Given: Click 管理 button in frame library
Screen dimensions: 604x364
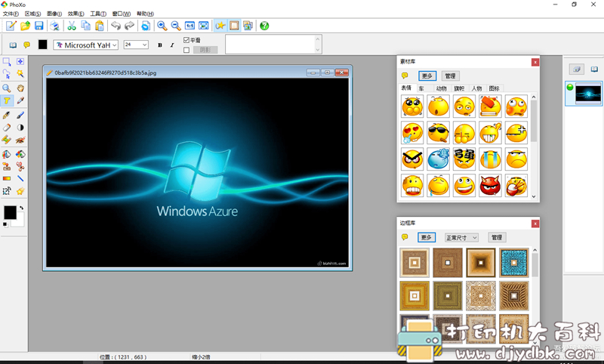Looking at the screenshot, I should 497,237.
